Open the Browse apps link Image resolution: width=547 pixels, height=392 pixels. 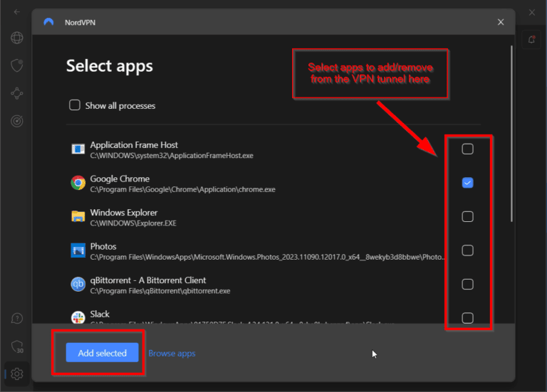172,354
